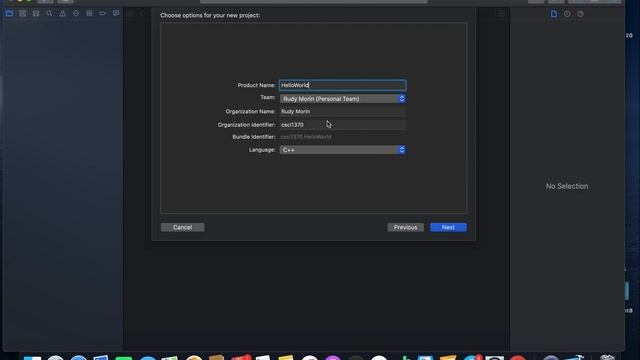Screen dimensions: 640x360
Task: Open the Test navigator diamond icon
Action: (x=76, y=13)
